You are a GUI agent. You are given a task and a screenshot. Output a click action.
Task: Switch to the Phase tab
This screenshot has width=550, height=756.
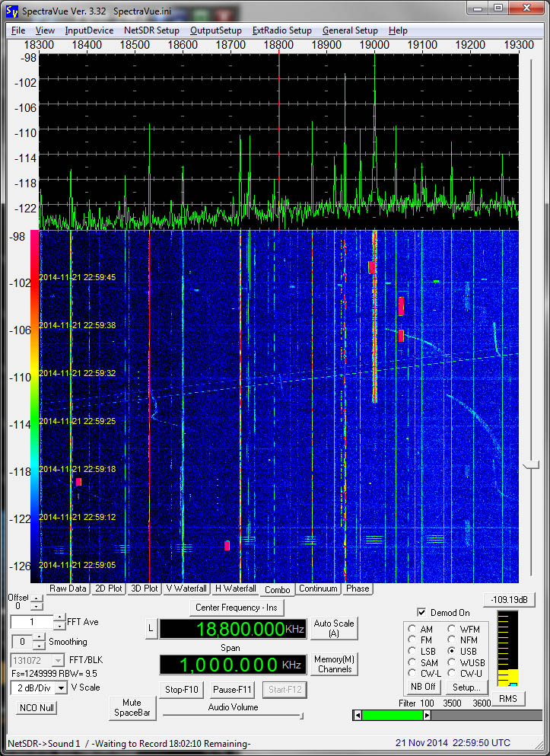point(358,589)
